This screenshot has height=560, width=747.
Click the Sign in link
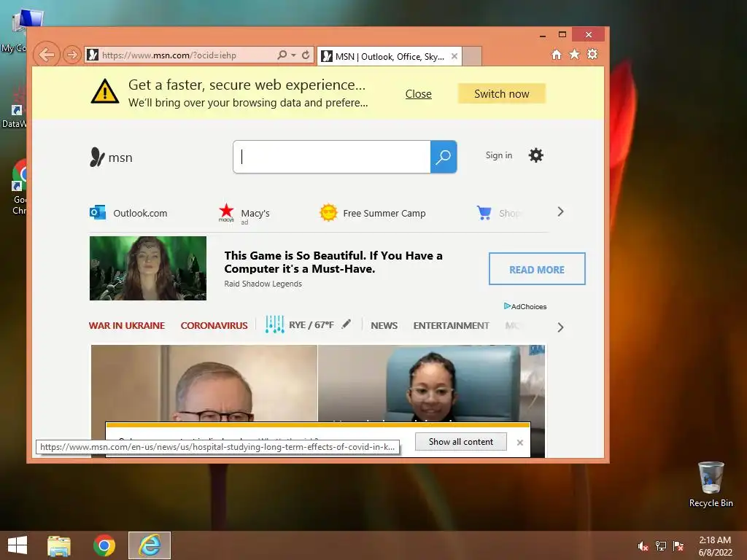click(x=499, y=155)
